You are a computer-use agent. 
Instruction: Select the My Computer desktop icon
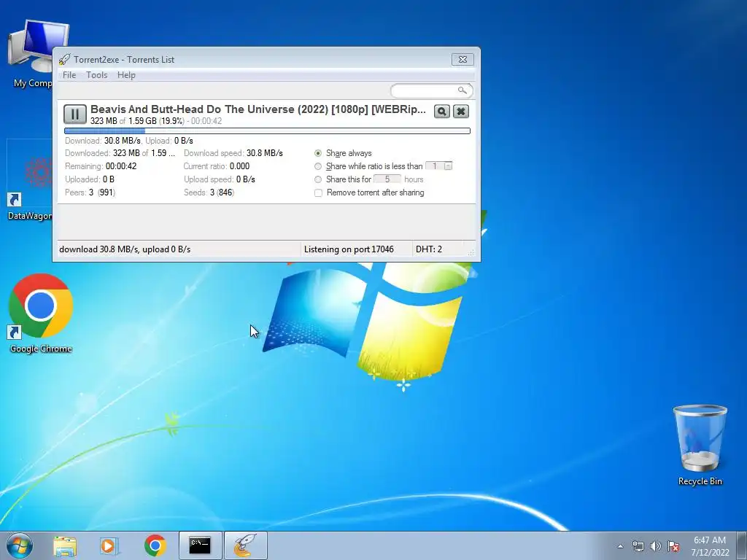click(x=32, y=54)
